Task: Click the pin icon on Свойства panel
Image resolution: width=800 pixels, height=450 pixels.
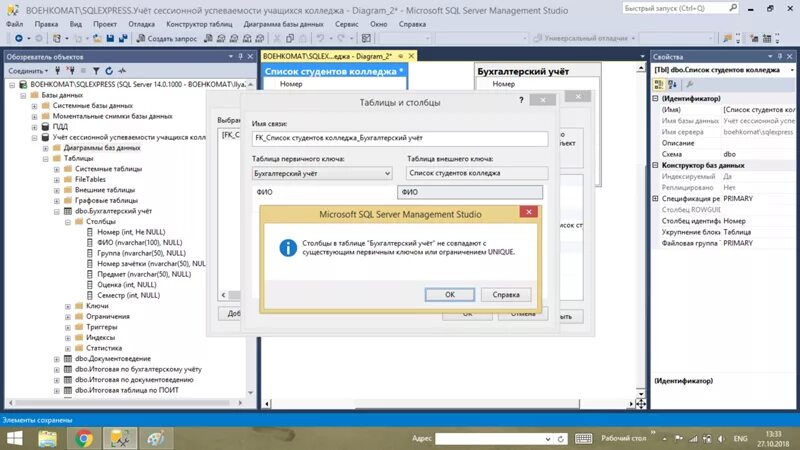Action: 780,57
